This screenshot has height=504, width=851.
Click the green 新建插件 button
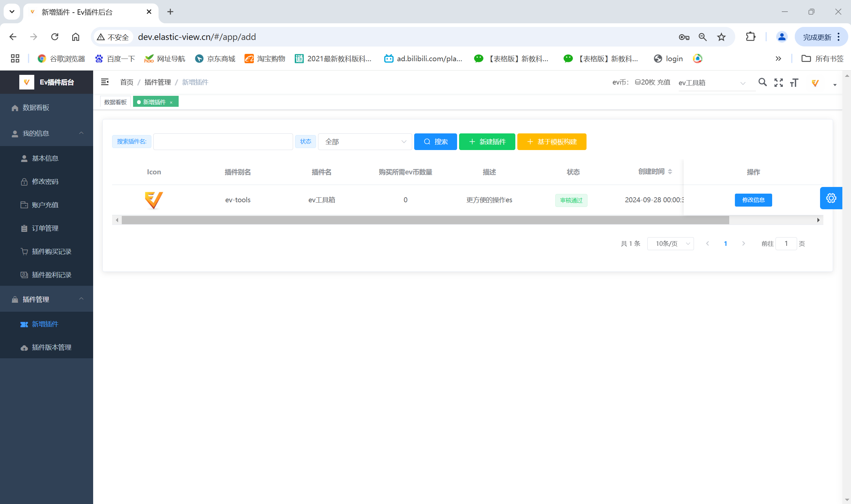(x=487, y=142)
